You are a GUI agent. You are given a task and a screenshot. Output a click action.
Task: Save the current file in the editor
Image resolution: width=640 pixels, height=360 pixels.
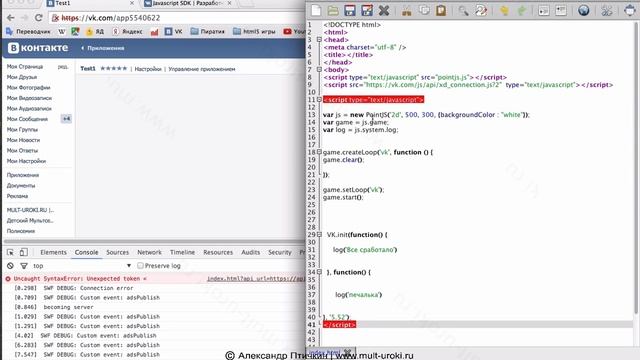pos(350,11)
